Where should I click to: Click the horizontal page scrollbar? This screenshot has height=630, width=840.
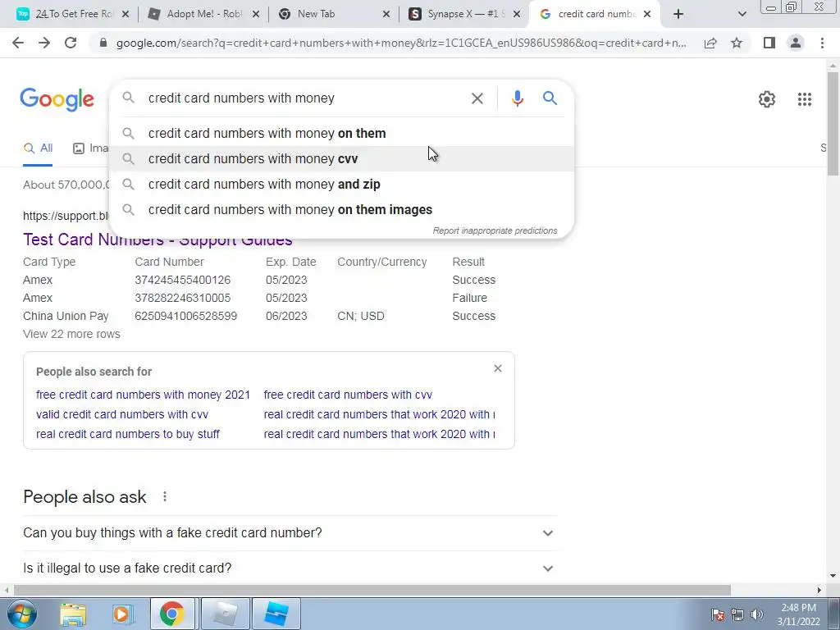(372, 590)
